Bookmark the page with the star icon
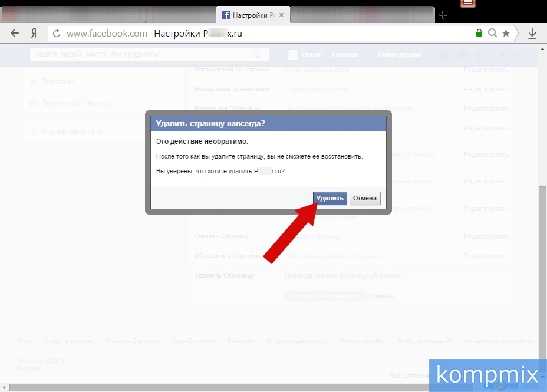 point(506,34)
